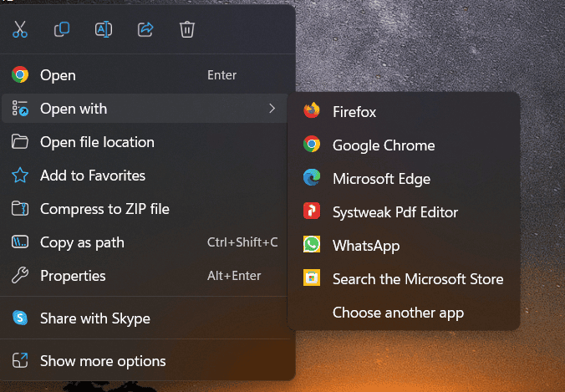Open with Google Chrome from submenu

tap(383, 145)
